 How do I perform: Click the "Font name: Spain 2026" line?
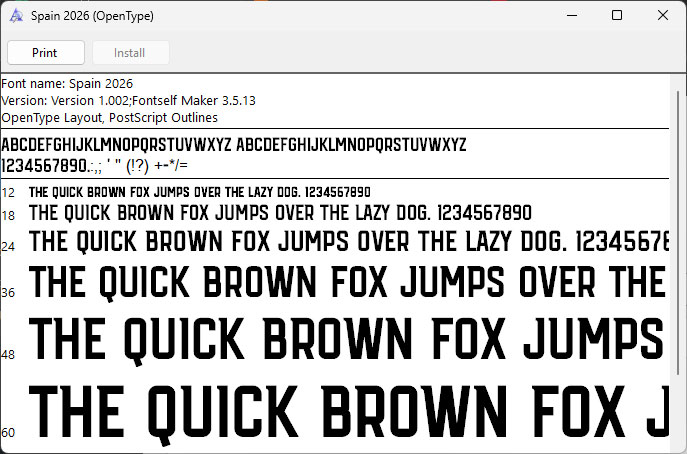[x=67, y=84]
